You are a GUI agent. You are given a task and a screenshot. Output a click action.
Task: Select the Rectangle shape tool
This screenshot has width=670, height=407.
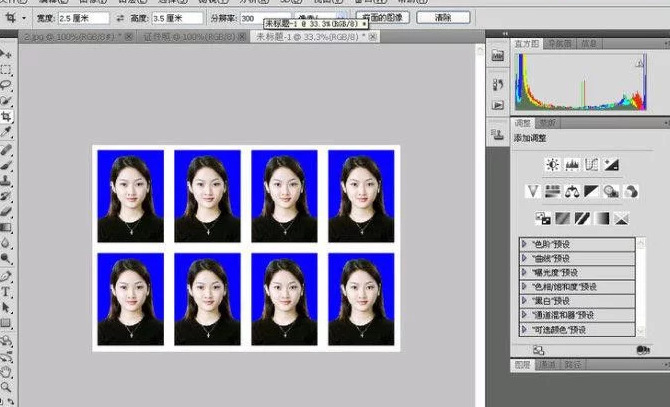point(6,323)
